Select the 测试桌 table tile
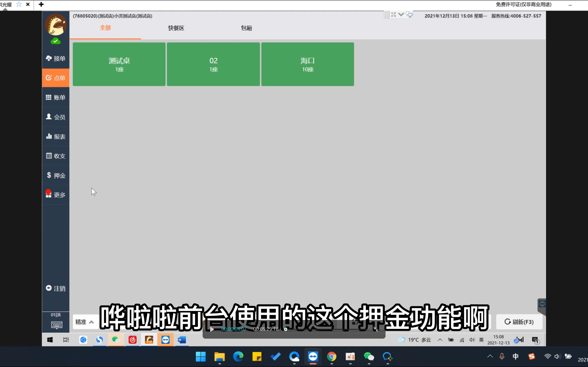Screen dimensions: 588x367 [x=119, y=64]
